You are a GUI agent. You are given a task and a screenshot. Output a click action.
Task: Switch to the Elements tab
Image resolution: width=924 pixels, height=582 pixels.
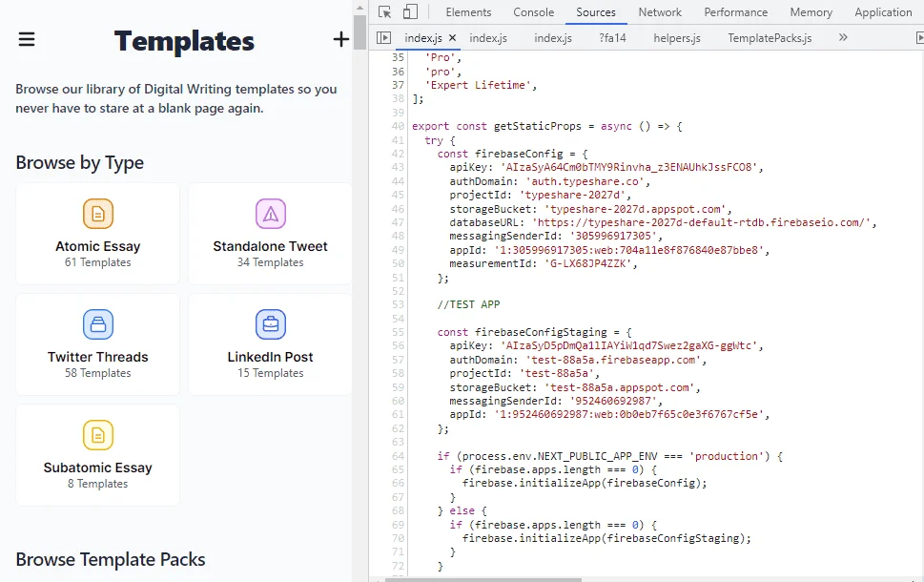coord(468,11)
